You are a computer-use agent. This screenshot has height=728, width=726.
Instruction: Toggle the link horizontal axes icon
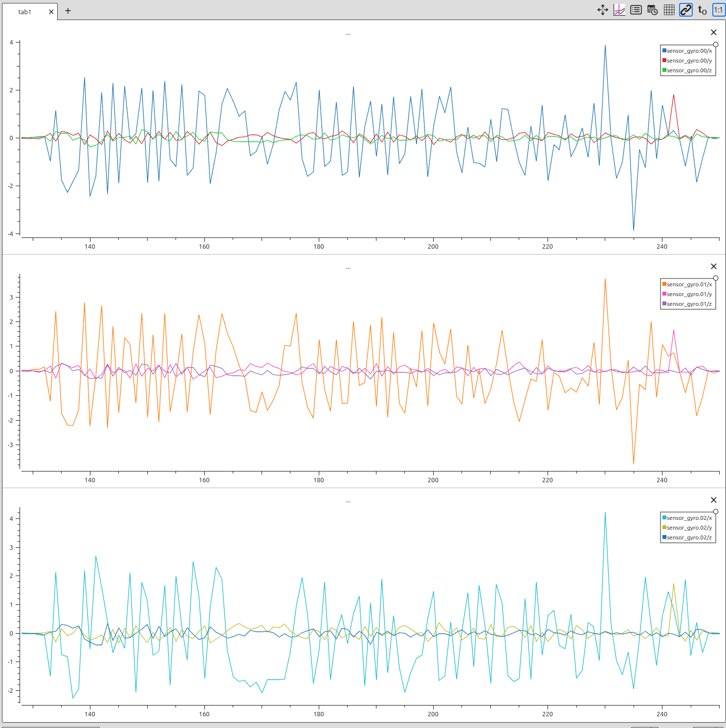[x=686, y=10]
